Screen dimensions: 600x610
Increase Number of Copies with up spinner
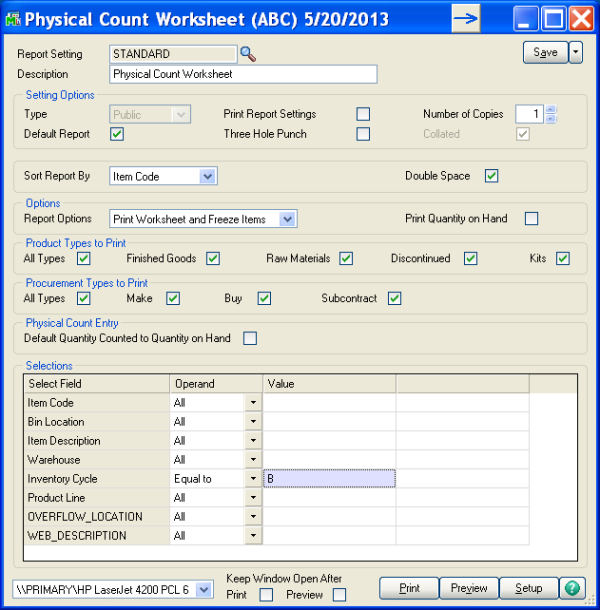pyautogui.click(x=550, y=109)
